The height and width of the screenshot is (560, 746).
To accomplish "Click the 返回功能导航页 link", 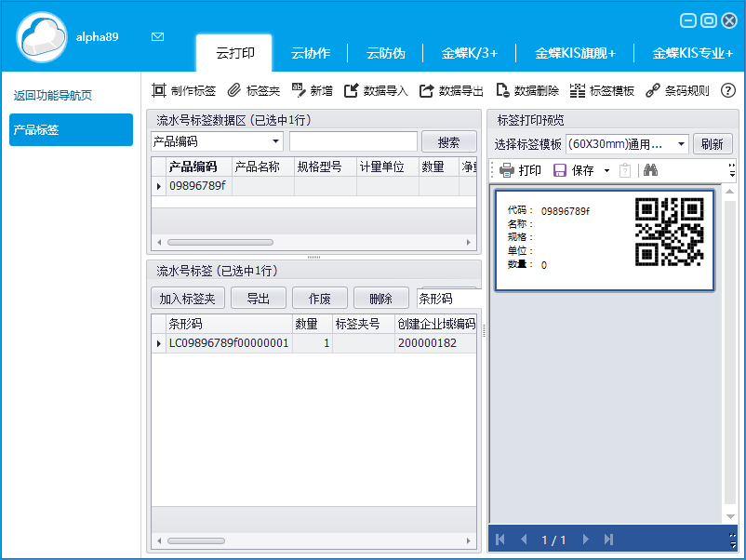I will tap(52, 95).
